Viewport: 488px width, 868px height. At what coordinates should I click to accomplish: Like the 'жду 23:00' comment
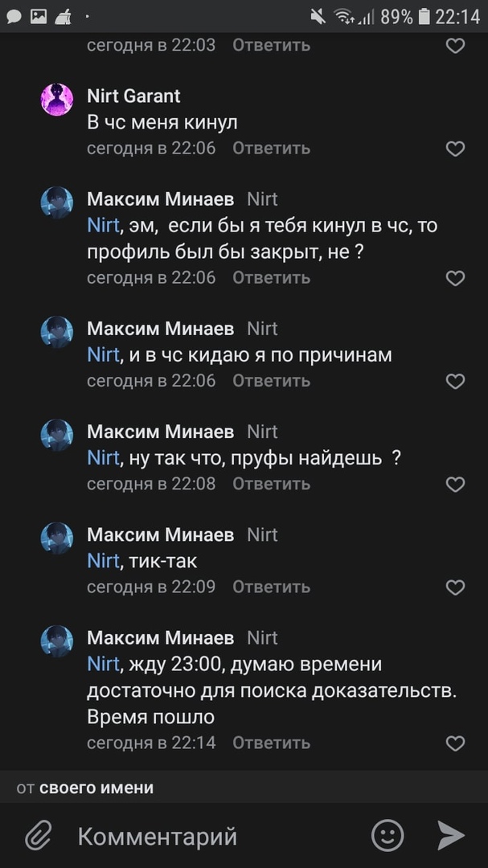(455, 743)
